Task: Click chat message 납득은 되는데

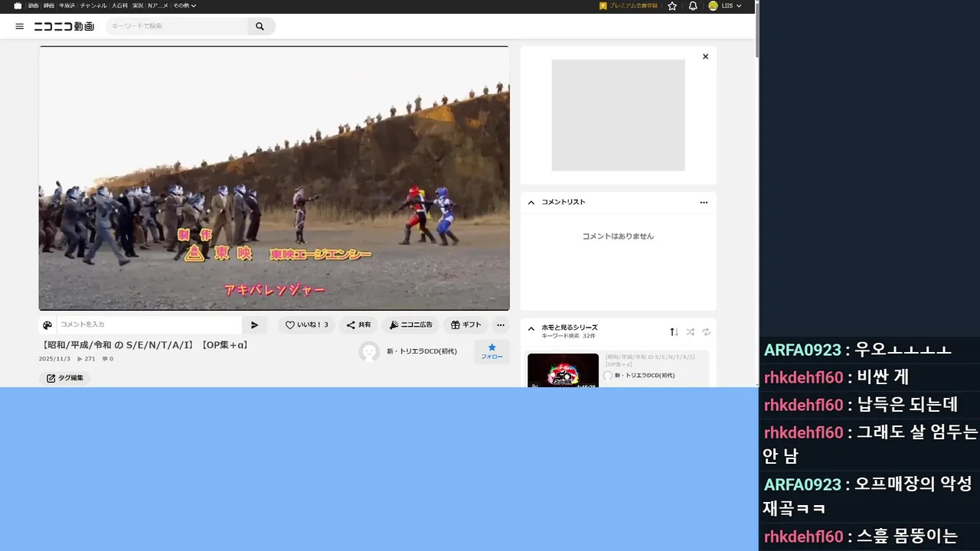Action: click(907, 405)
